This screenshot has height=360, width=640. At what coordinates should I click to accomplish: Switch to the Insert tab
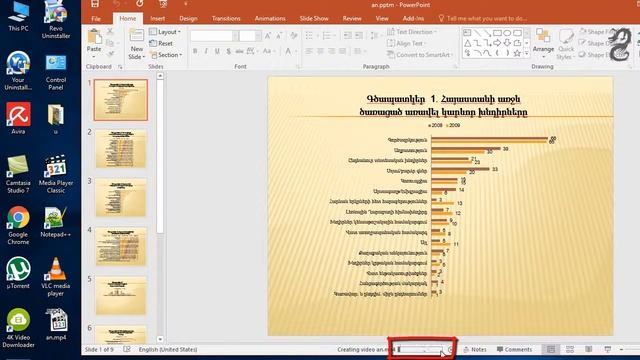click(158, 19)
